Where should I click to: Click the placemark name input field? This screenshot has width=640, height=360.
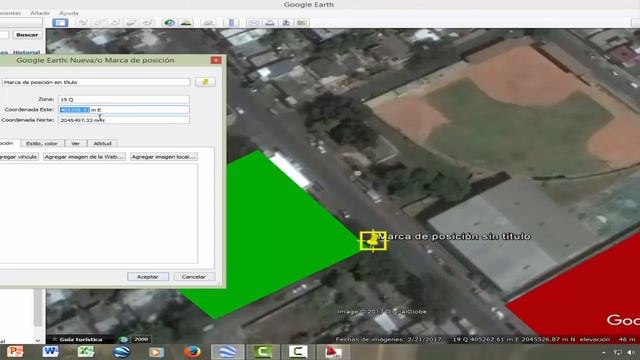tap(96, 82)
